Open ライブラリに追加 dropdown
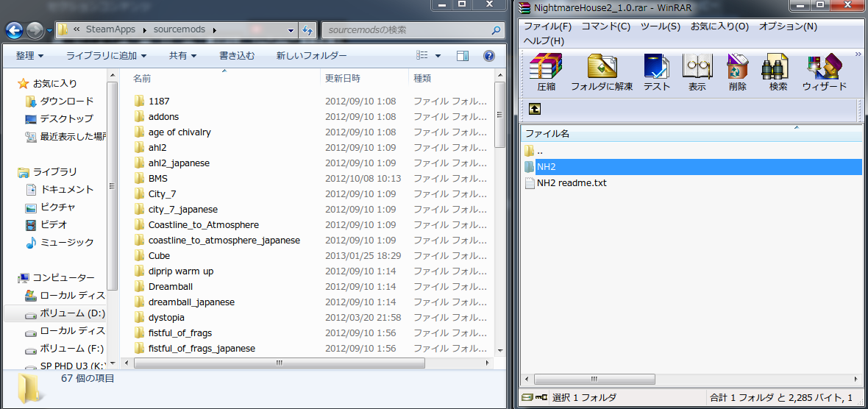The height and width of the screenshot is (409, 868). coord(107,55)
